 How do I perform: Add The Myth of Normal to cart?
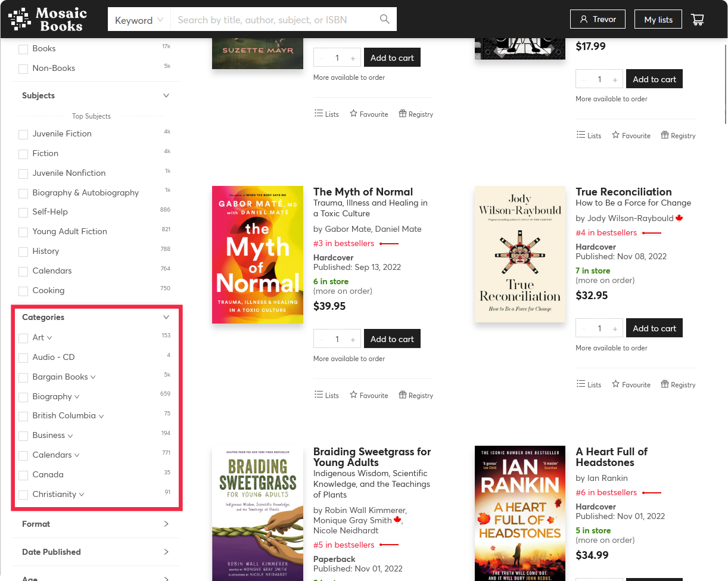pos(392,339)
